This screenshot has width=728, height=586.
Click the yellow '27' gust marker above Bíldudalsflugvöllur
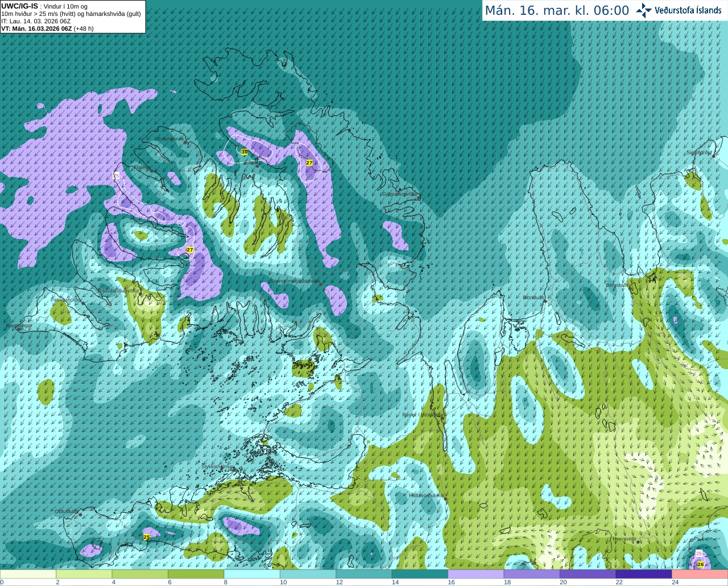pos(190,250)
